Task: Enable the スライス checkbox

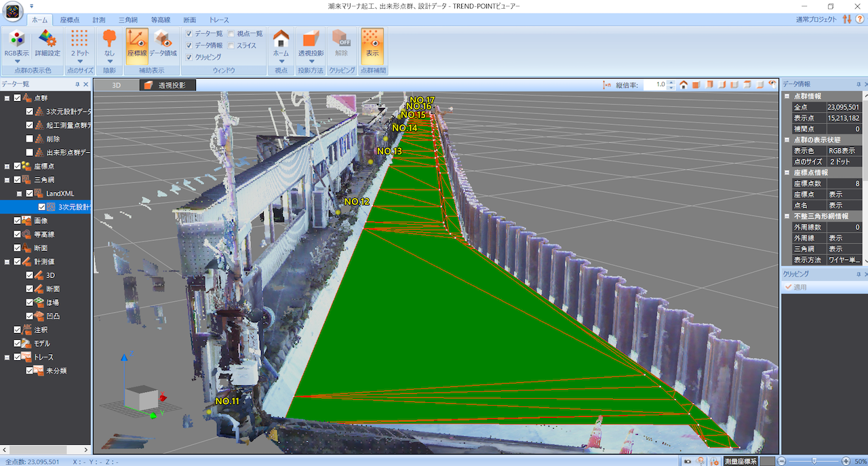Action: (231, 45)
